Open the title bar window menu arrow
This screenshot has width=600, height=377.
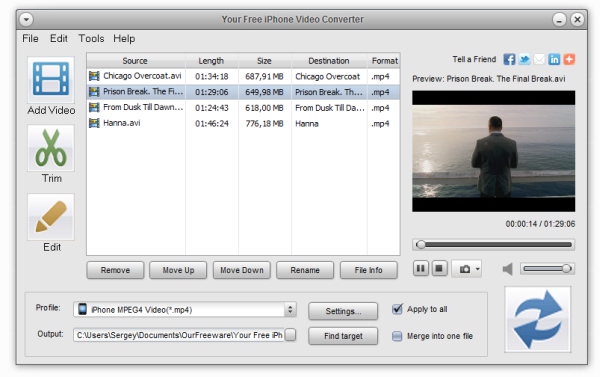click(26, 19)
